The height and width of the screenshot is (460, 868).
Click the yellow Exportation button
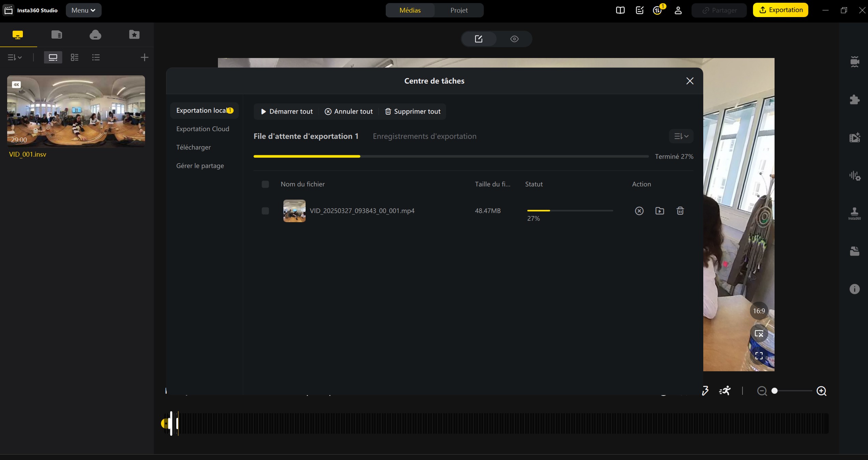pos(780,10)
